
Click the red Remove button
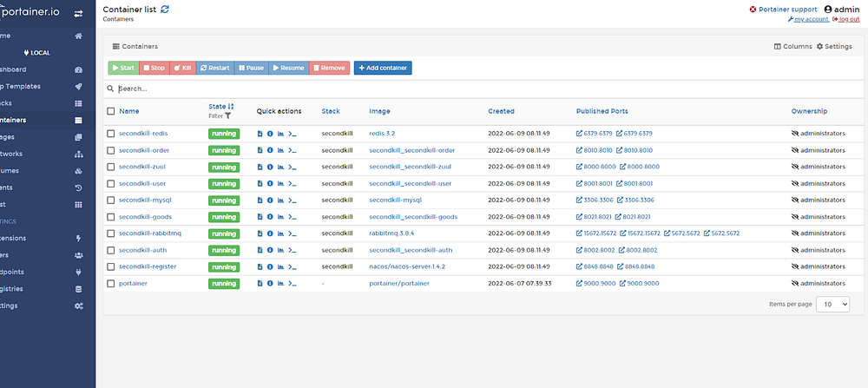(329, 68)
